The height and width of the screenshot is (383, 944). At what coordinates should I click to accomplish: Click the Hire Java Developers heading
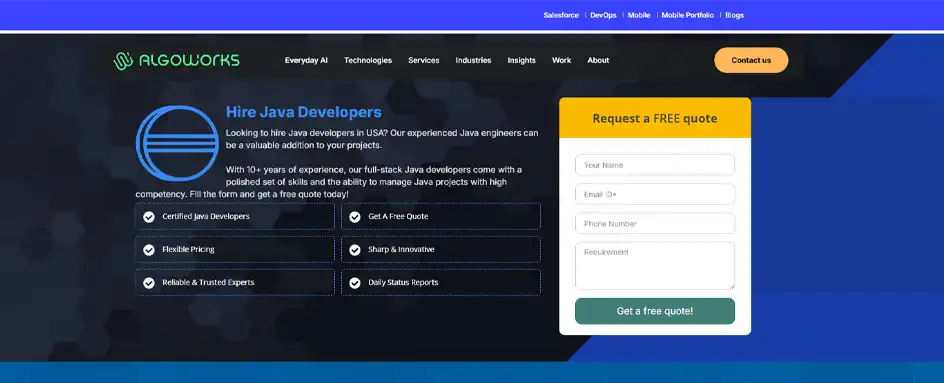click(x=303, y=112)
